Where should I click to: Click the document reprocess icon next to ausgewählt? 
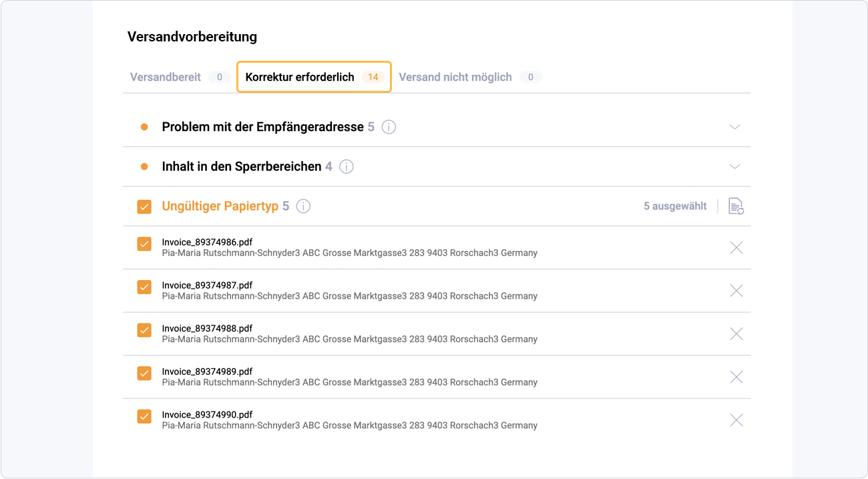(x=735, y=207)
